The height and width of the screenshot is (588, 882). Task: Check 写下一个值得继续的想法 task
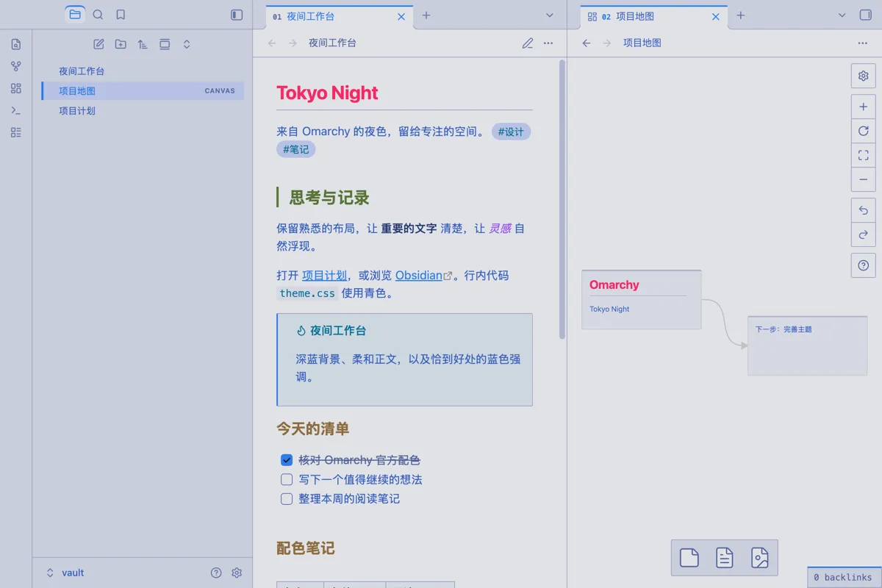(287, 479)
